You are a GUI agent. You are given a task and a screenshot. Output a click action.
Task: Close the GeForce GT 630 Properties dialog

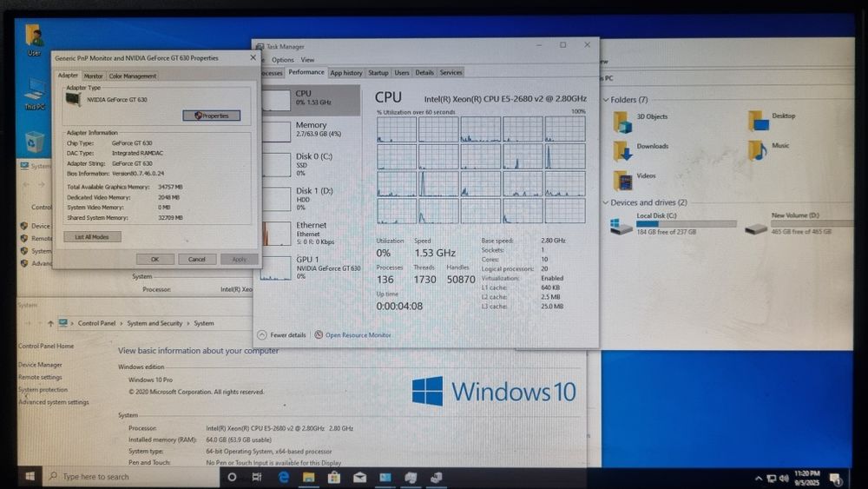253,57
